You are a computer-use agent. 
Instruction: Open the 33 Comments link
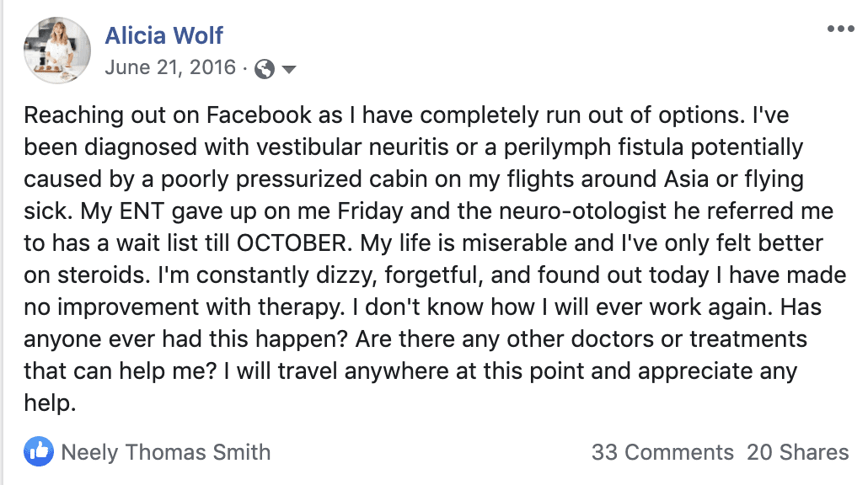662,452
